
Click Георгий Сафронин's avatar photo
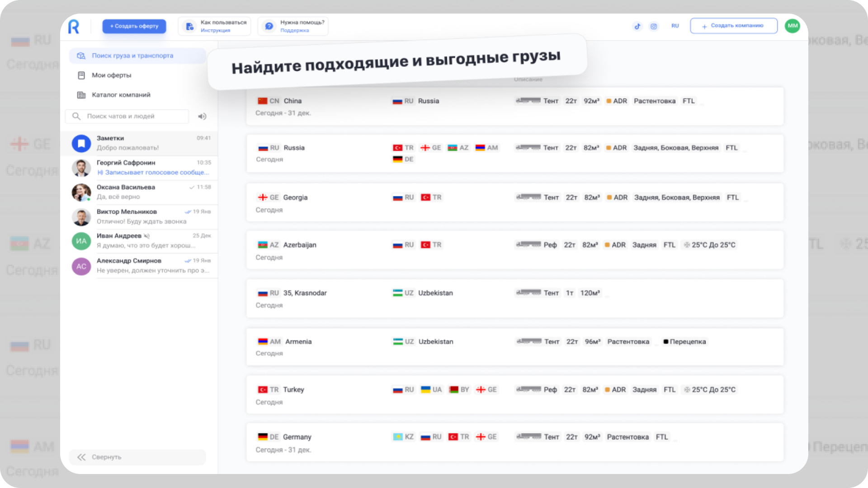pyautogui.click(x=81, y=168)
